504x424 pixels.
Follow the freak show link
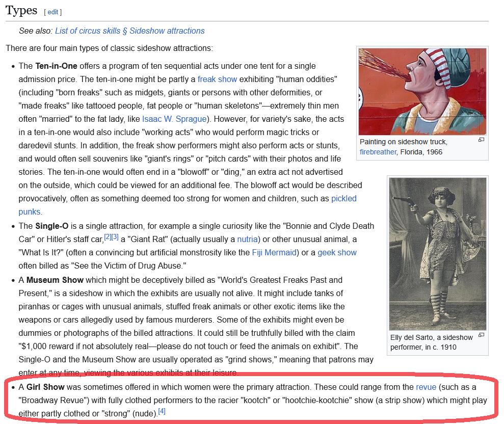click(x=217, y=79)
